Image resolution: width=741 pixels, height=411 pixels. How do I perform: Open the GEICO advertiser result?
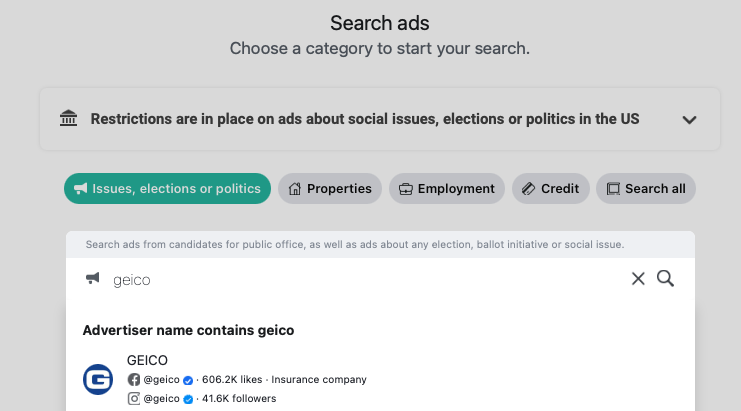tap(147, 360)
